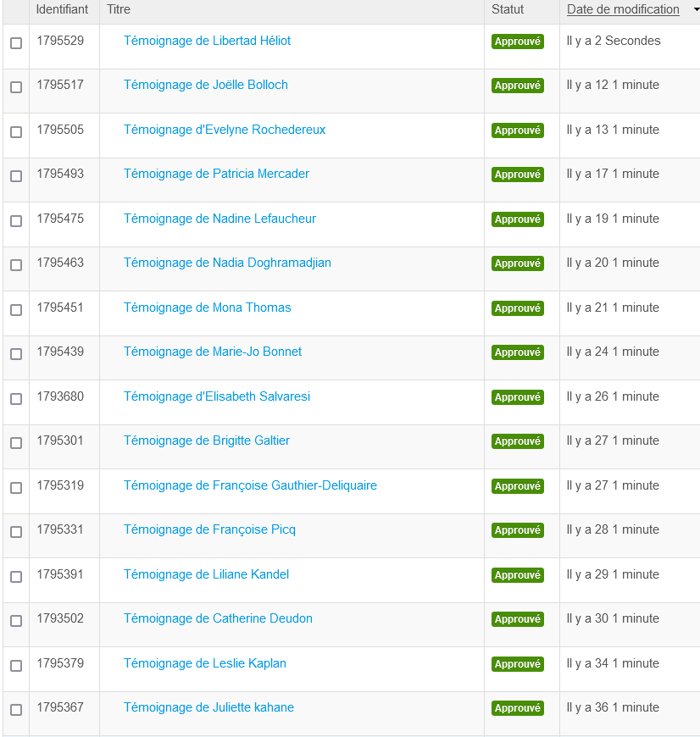Viewport: 700px width, 737px height.
Task: Toggle checkbox for Mona Thomas entry
Action: (16, 310)
